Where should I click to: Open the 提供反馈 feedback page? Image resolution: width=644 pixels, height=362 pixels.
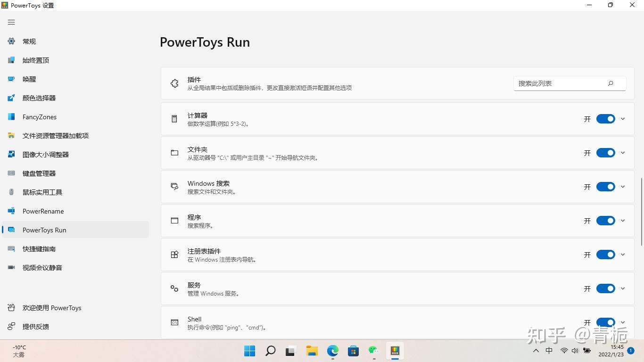tap(37, 326)
